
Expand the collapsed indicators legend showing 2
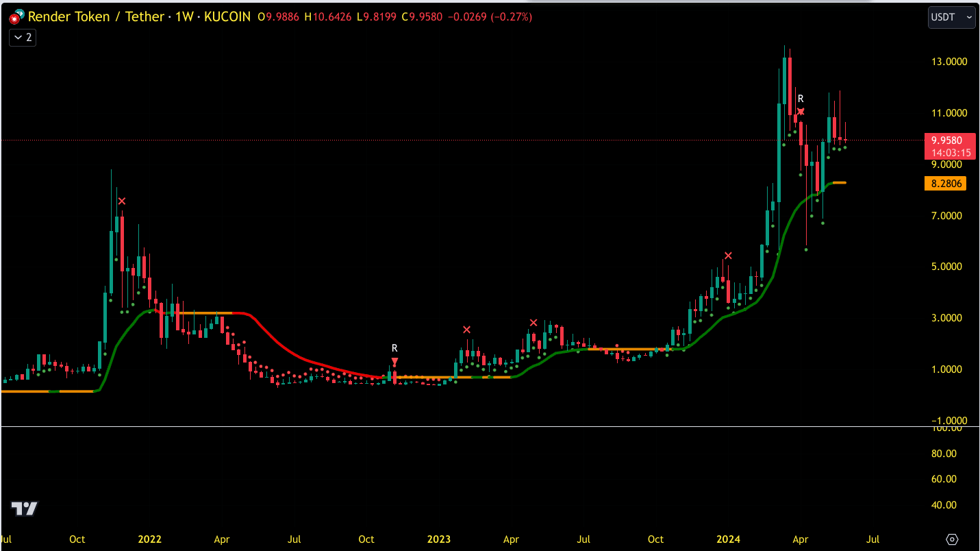[23, 38]
